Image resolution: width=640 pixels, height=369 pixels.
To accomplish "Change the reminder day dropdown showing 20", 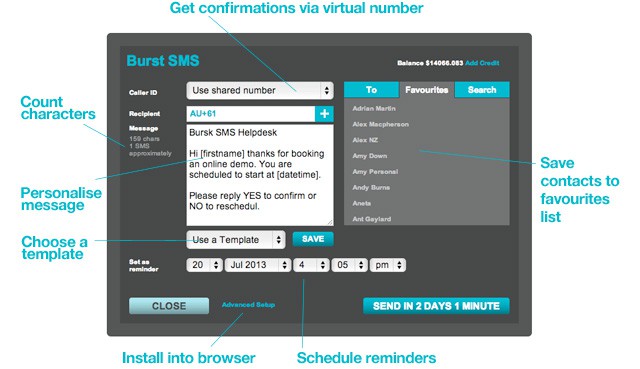I will point(204,265).
